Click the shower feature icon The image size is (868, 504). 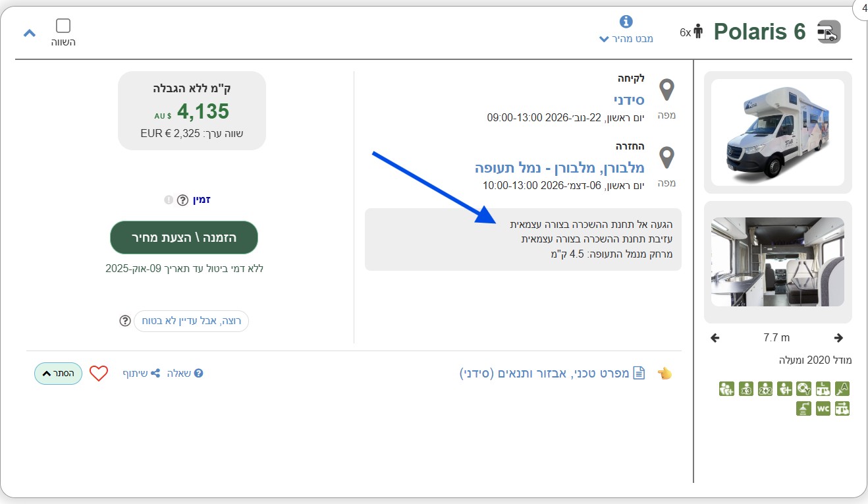(x=803, y=408)
